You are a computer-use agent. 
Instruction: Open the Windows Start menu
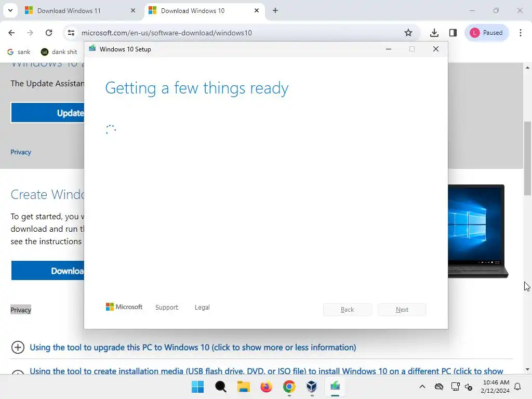(197, 387)
